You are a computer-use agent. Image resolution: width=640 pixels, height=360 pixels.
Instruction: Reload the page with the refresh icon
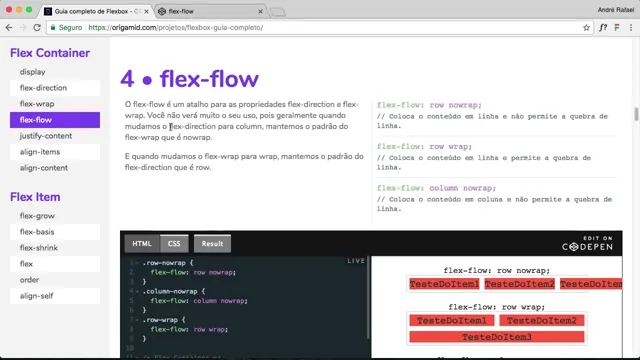point(37,28)
